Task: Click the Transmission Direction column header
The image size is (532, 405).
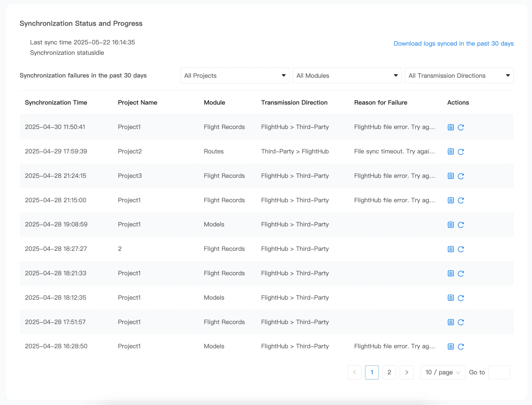Action: click(x=294, y=102)
